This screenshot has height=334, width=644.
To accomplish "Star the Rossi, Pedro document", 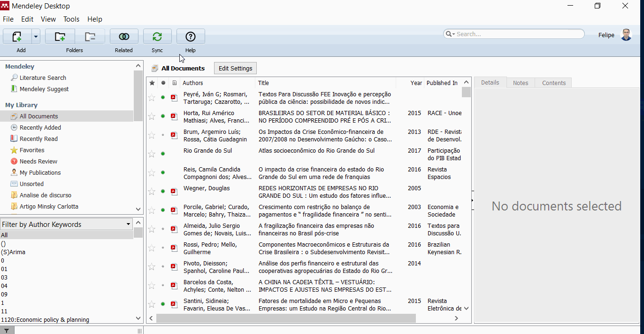I will point(152,248).
